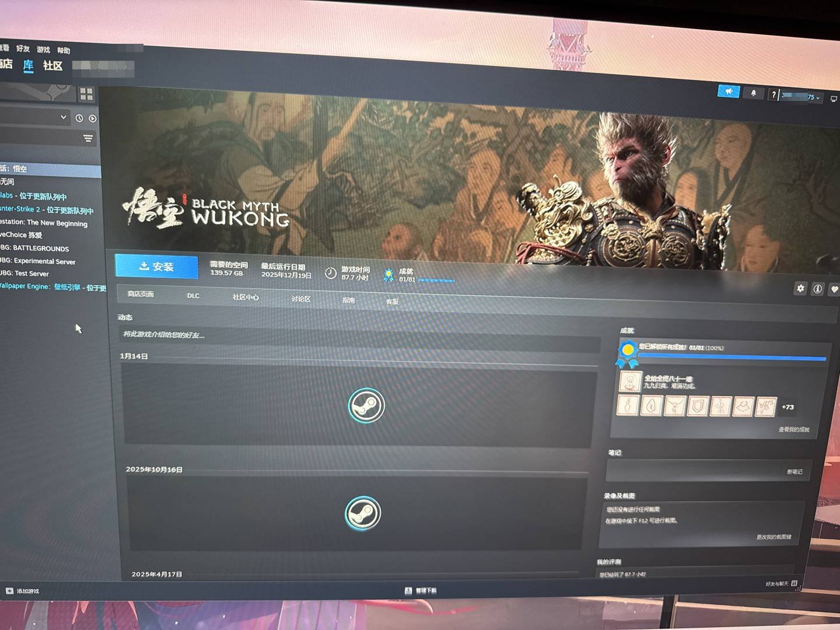Viewport: 840px width, 630px height.
Task: Open the 社区中心 tab
Action: 246,297
